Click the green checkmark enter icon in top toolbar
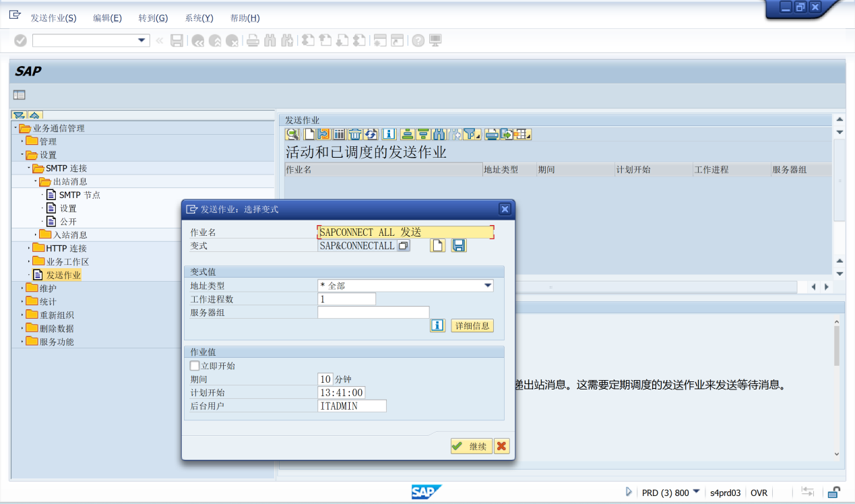The width and height of the screenshot is (855, 504). click(20, 40)
